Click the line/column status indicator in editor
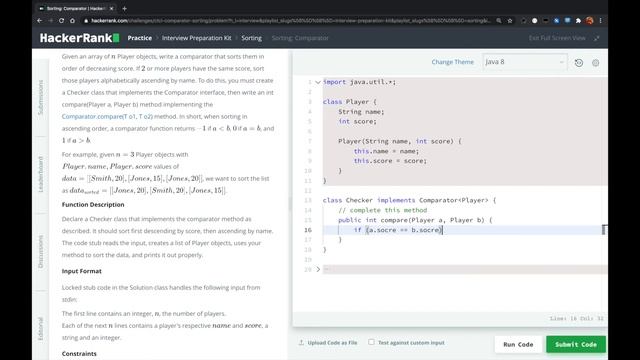 point(577,318)
